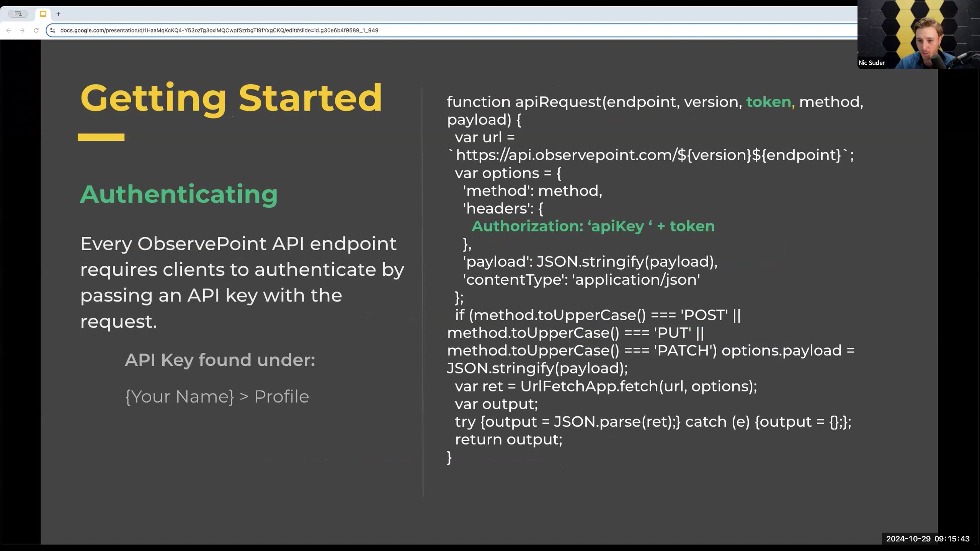Select the Google Slides tab
Screen dimensions: 980x551
point(43,14)
